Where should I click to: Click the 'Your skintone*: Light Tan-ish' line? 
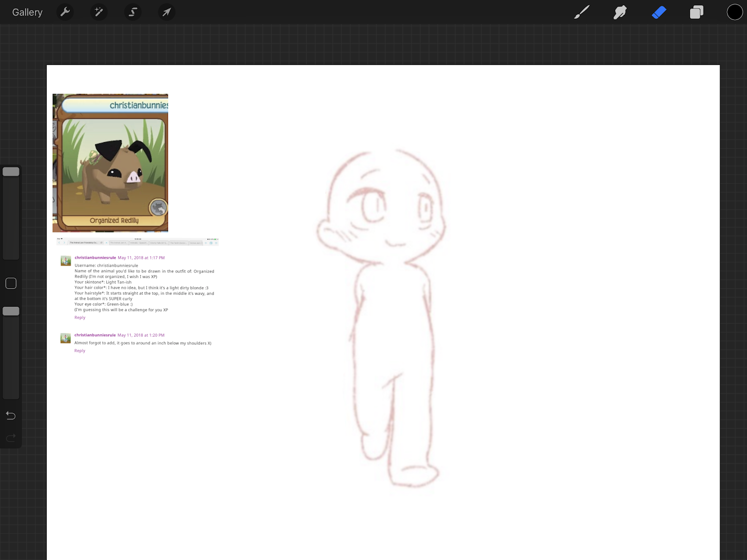click(x=103, y=282)
